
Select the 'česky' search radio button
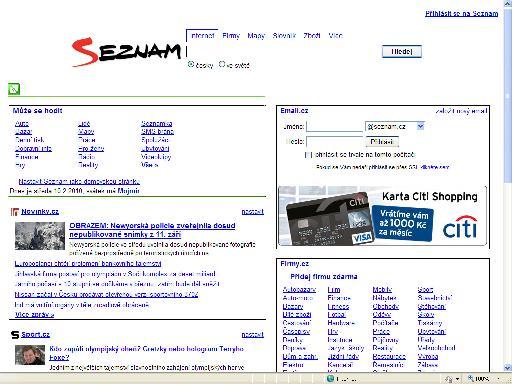coord(191,64)
